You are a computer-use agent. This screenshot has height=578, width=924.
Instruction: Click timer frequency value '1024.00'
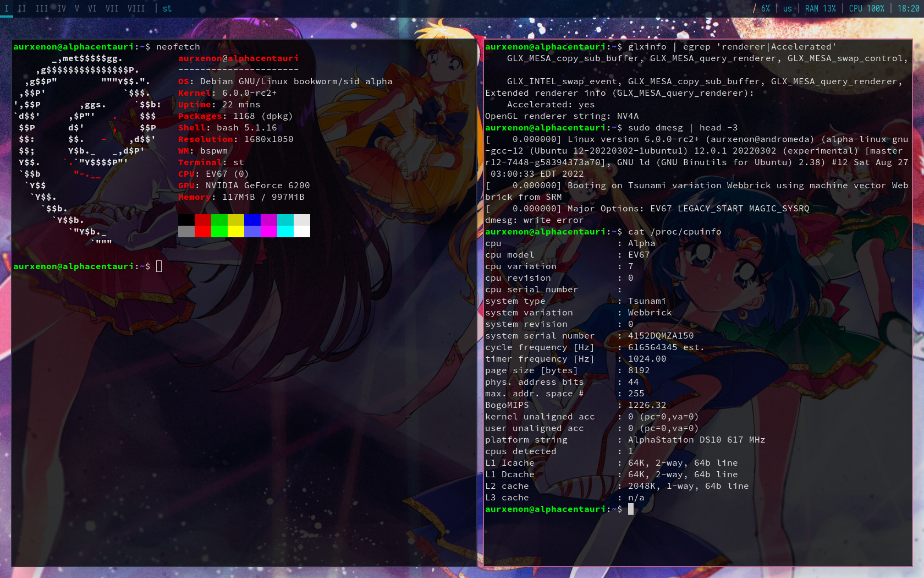(647, 359)
